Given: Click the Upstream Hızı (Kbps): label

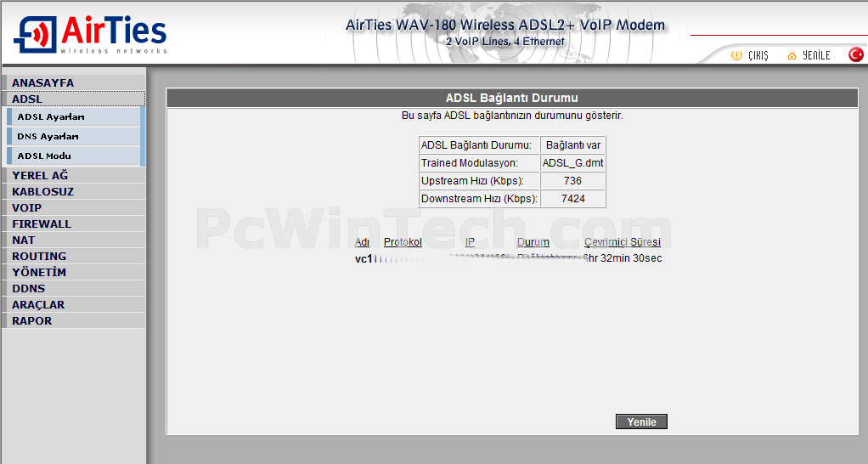Looking at the screenshot, I should (472, 180).
